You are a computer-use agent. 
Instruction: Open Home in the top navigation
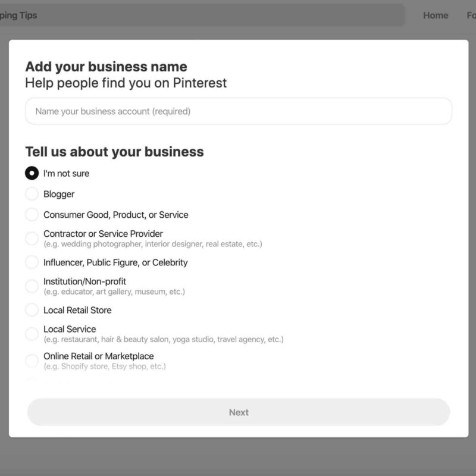[436, 15]
